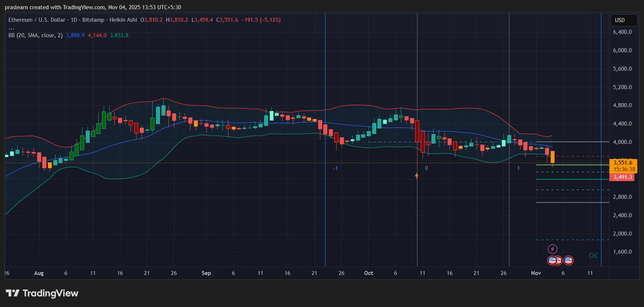Click the 0 marker label beside the gray vertical line
Viewport: 644px width, 307px height.
pos(426,168)
